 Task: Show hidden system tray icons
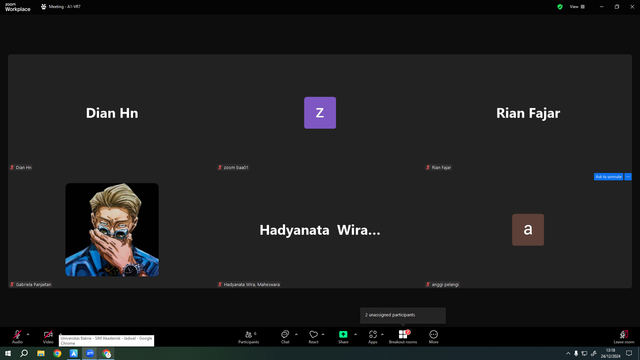point(568,353)
